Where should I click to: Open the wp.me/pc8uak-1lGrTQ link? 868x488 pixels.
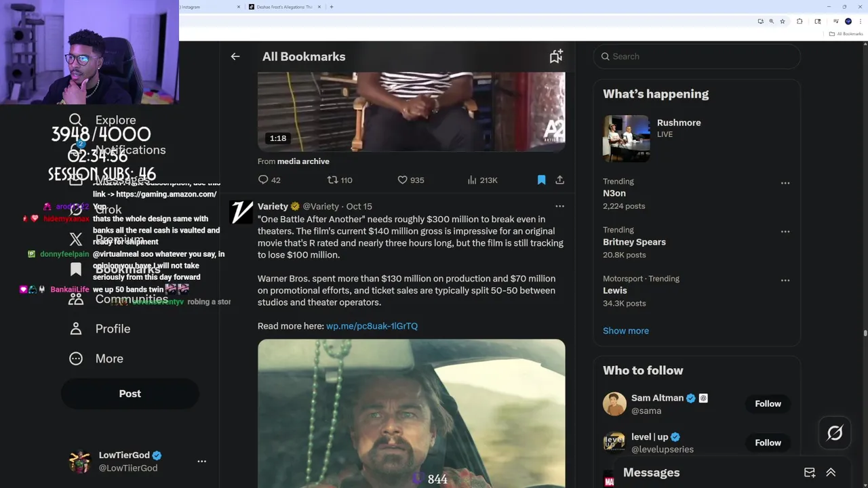click(x=372, y=326)
